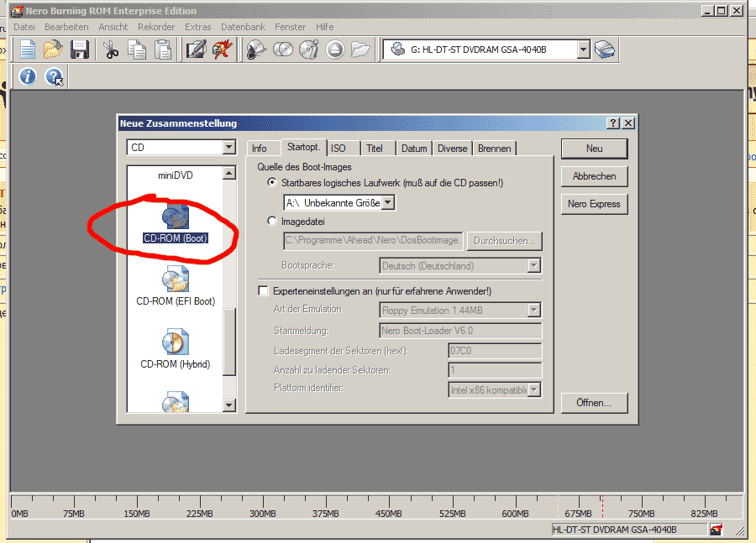Enable the Experteneinstellungen checkbox
The image size is (756, 543).
[263, 291]
